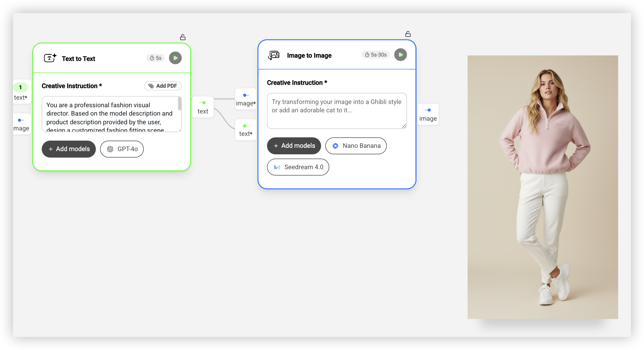Click the Text to Text title
Image resolution: width=644 pixels, height=350 pixels.
(79, 59)
